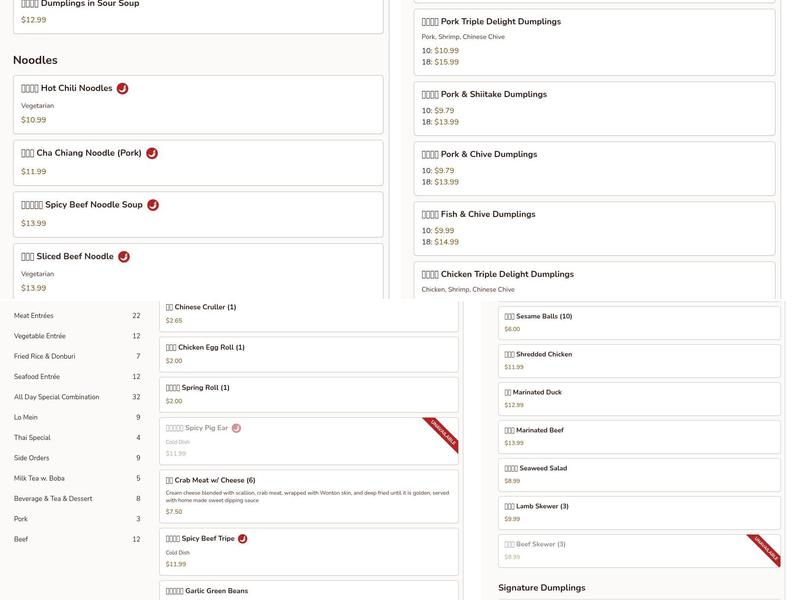Image resolution: width=800 pixels, height=600 pixels.
Task: Click spicy icon beside Spicy Beef Tripe
Action: 243,539
